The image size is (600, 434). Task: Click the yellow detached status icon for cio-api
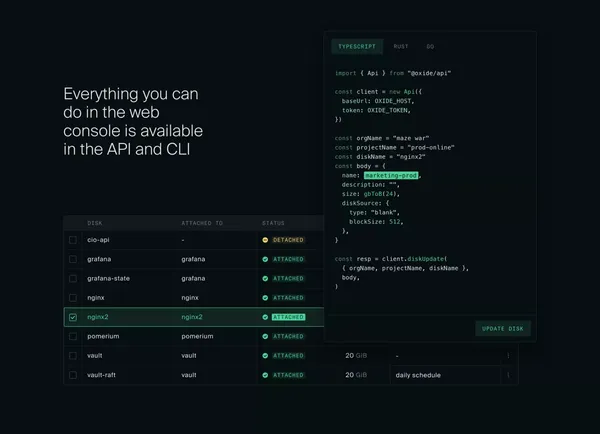265,240
